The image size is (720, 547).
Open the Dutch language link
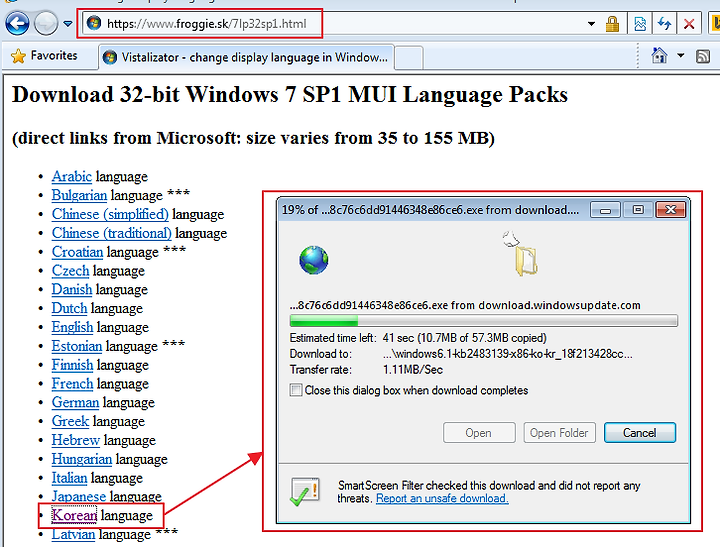click(69, 308)
